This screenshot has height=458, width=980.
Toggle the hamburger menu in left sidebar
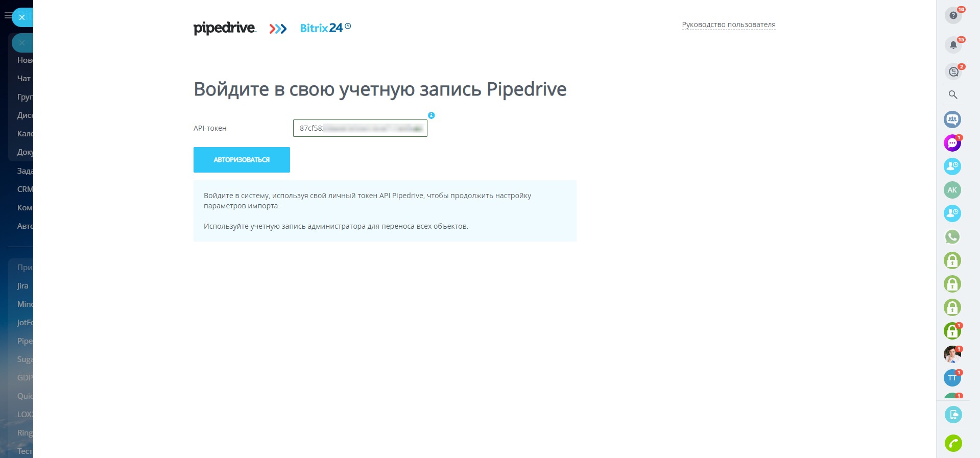pyautogui.click(x=7, y=16)
